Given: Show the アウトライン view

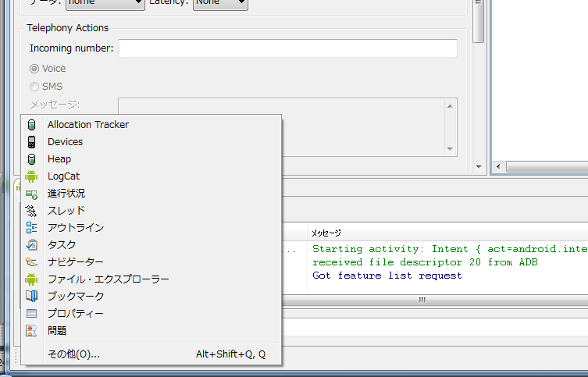Looking at the screenshot, I should (151, 228).
